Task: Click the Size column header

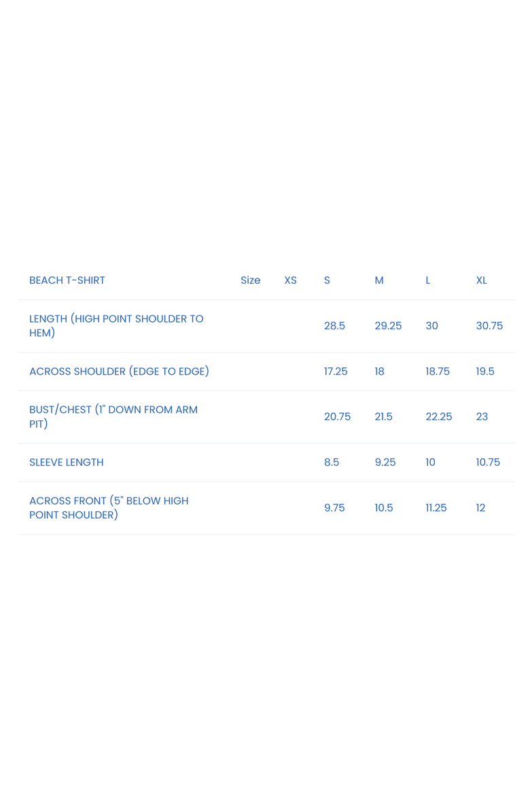Action: point(250,280)
